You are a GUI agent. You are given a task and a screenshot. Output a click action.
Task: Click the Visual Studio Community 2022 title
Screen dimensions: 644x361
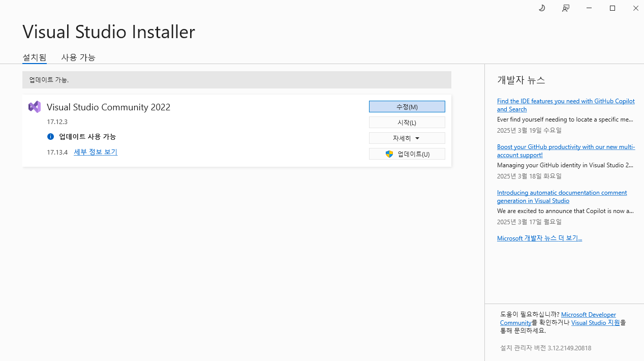pos(109,107)
